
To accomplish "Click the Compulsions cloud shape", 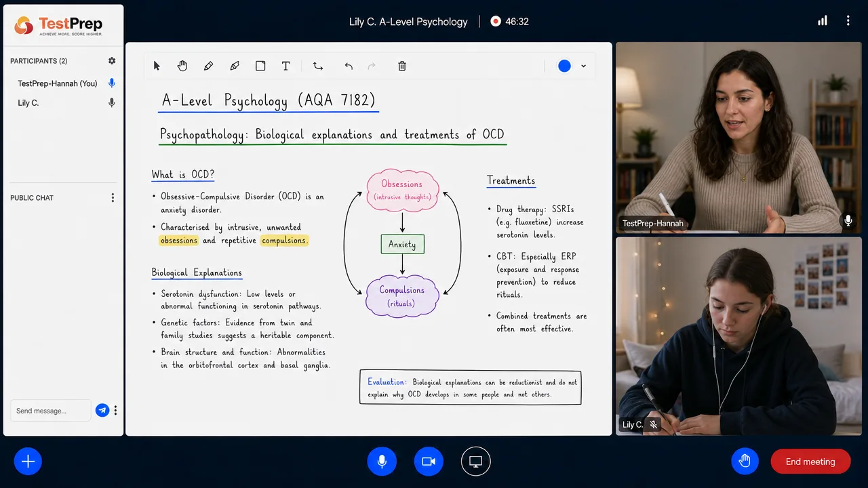I will (402, 296).
